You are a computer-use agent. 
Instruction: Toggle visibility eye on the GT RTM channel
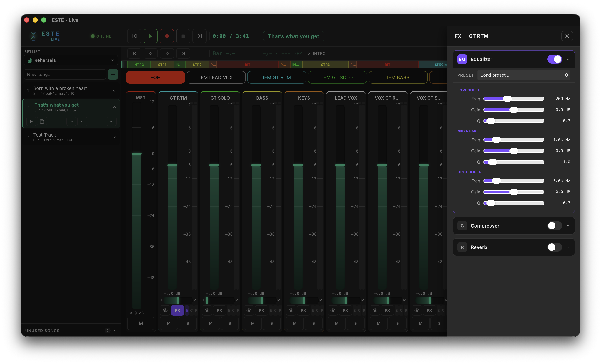165,310
